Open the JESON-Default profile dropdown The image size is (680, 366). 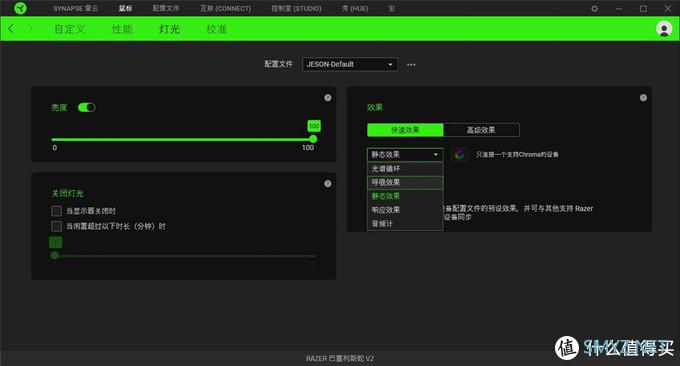(350, 64)
